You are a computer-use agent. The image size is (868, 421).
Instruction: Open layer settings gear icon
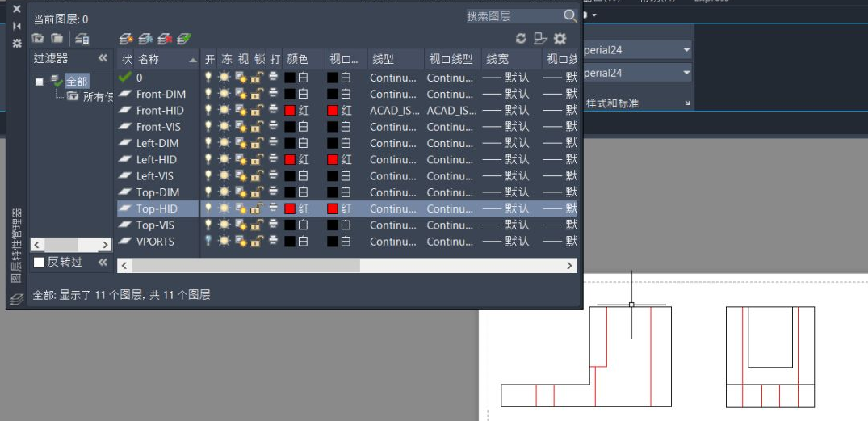[x=560, y=38]
